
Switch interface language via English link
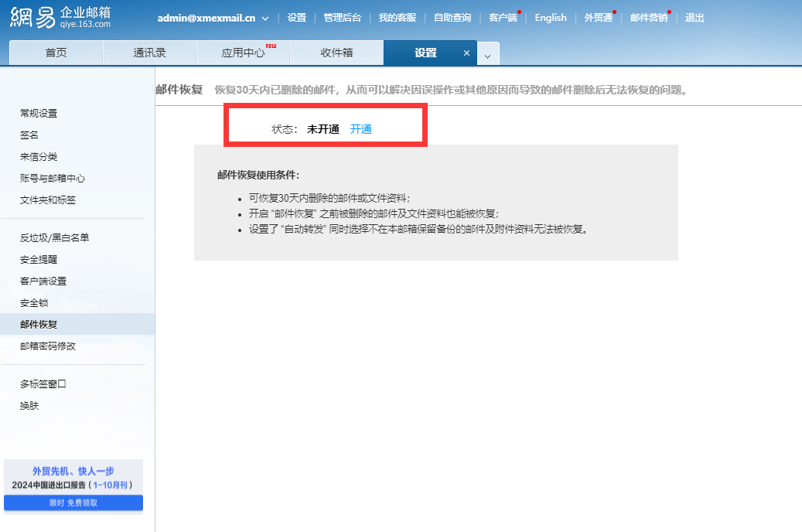(550, 17)
